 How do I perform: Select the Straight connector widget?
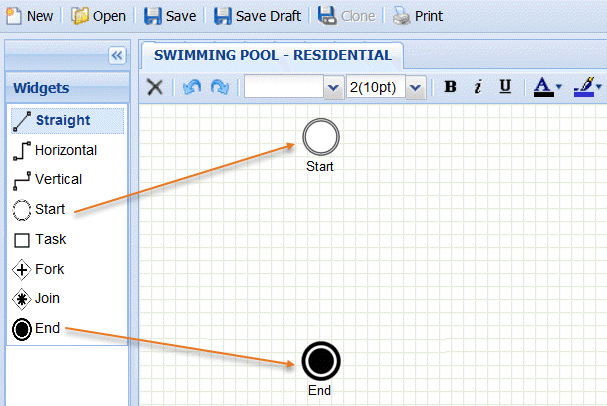66,121
